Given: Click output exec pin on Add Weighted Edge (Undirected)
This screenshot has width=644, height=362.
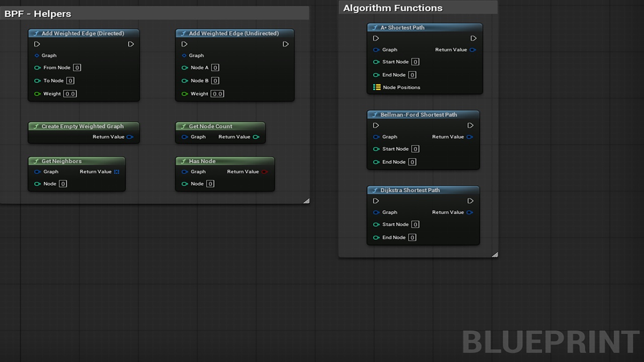Looking at the screenshot, I should coord(285,44).
